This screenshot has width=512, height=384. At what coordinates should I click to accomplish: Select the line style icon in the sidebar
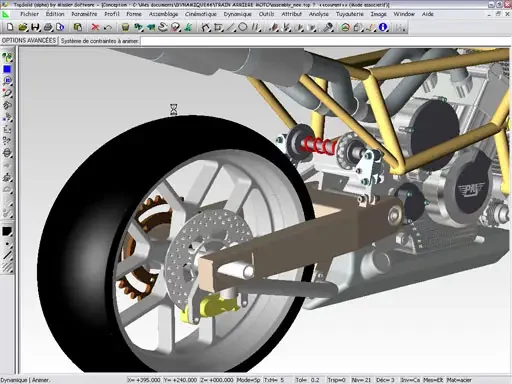[x=7, y=255]
